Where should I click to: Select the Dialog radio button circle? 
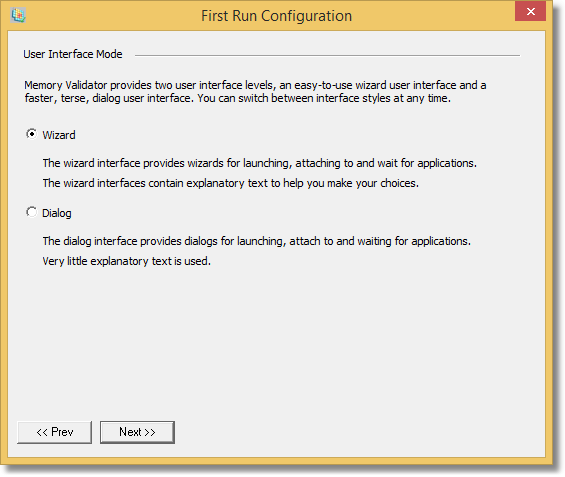[x=31, y=212]
